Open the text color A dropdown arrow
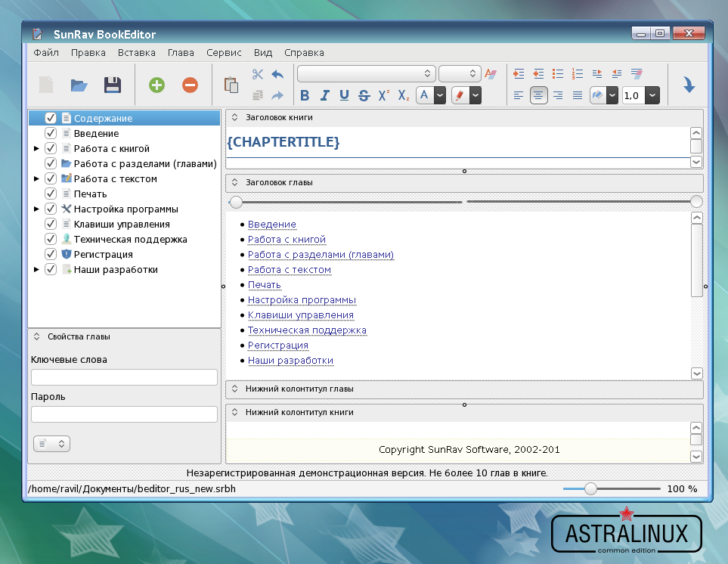The width and height of the screenshot is (728, 564). [440, 95]
